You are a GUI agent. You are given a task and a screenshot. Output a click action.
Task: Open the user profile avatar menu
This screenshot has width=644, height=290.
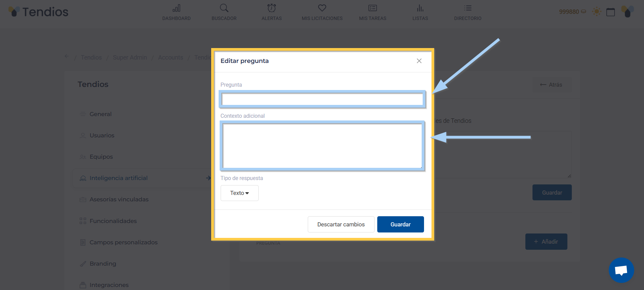[627, 12]
